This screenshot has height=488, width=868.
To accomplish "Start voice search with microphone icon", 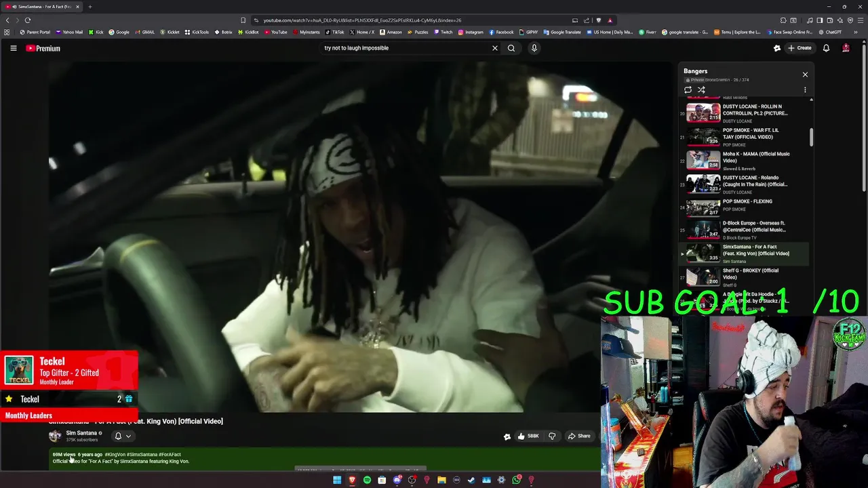I will [534, 48].
